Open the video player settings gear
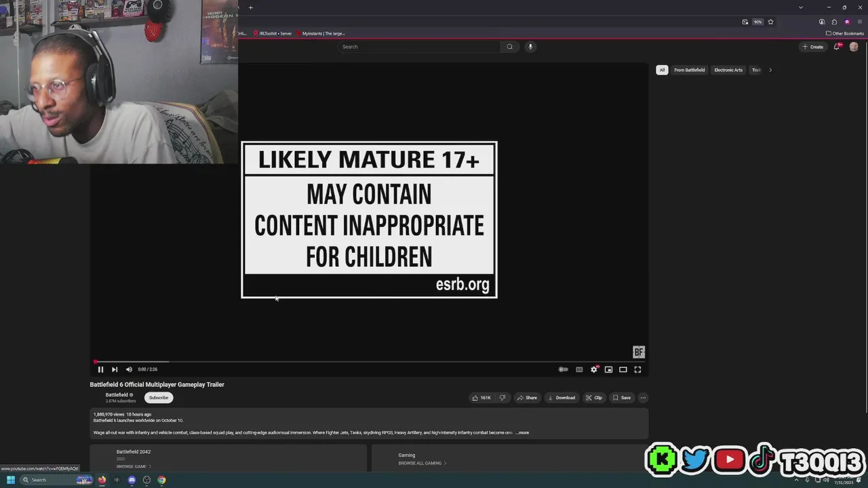The width and height of the screenshot is (868, 488). coord(594,369)
